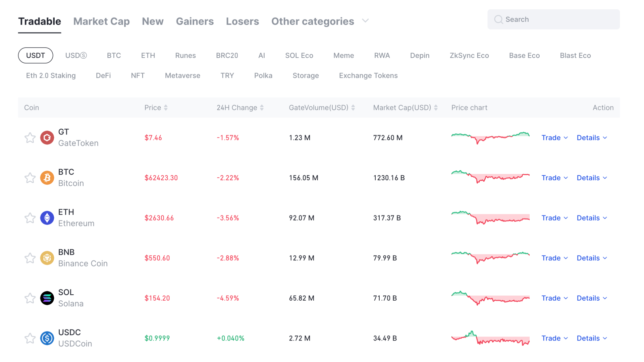The image size is (644, 362).
Task: Click the USDCoin logo
Action: click(47, 338)
